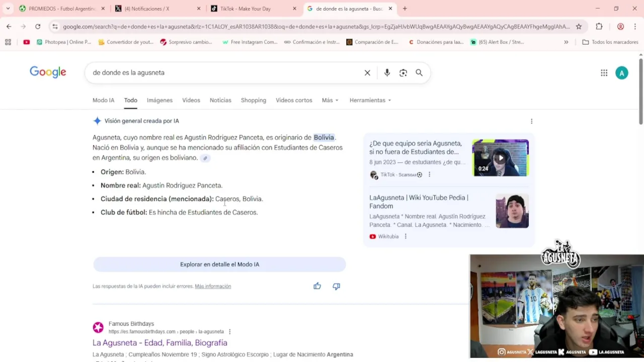Open Google Lens image search icon
Image resolution: width=644 pixels, height=362 pixels.
[403, 73]
